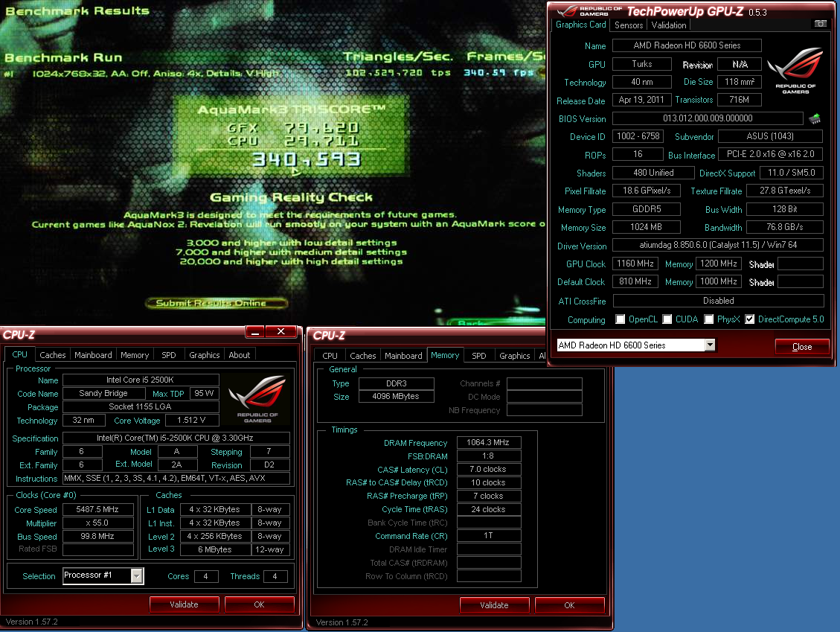Click the Shaders value 480 Unified

coord(653,173)
